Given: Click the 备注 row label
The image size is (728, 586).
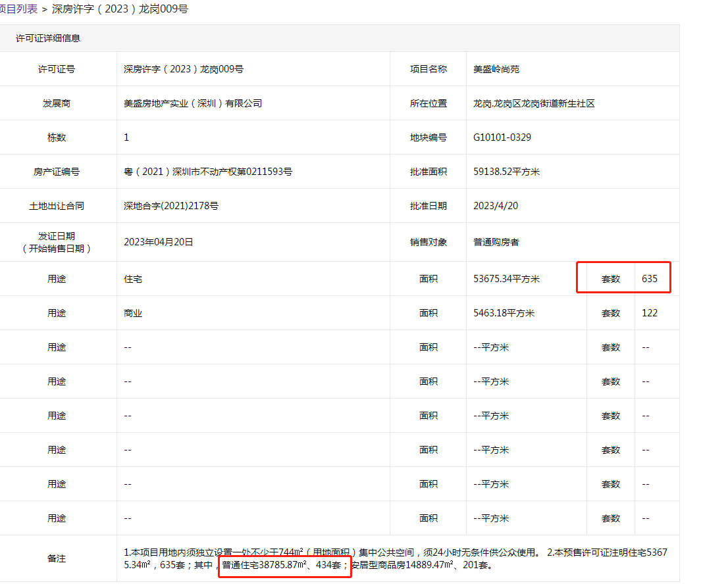Looking at the screenshot, I should coord(57,558).
